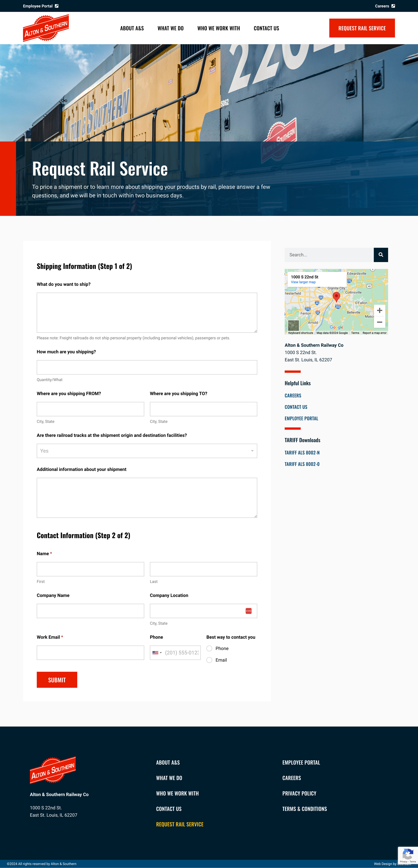This screenshot has width=418, height=868.
Task: Click the shipping FROM city field
Action: 90,409
